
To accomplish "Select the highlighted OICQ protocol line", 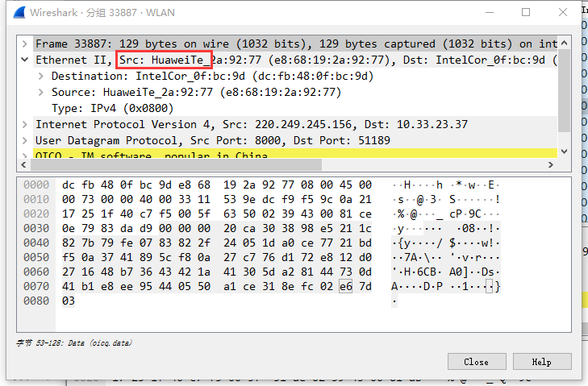I will (295, 154).
